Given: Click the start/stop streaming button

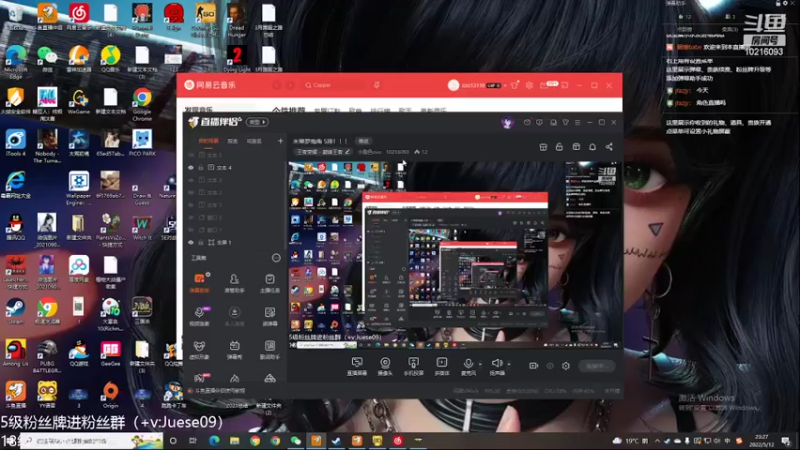Looking at the screenshot, I should (596, 366).
